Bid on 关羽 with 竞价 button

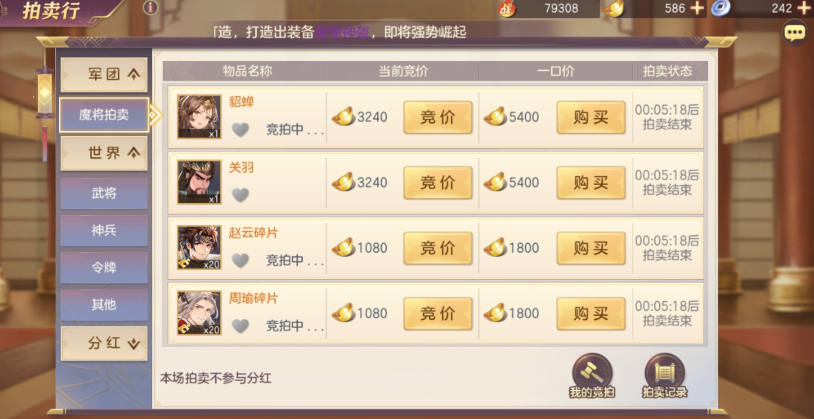[438, 182]
